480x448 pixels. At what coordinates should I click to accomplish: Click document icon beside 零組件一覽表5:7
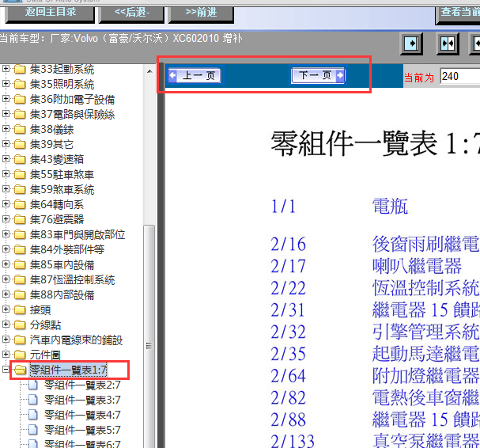click(33, 430)
